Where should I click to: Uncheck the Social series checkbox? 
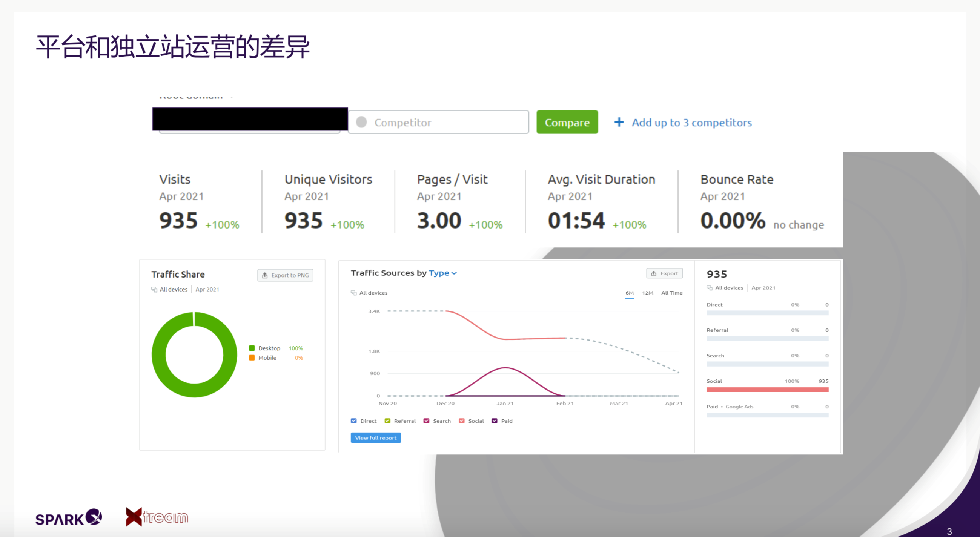pos(462,420)
